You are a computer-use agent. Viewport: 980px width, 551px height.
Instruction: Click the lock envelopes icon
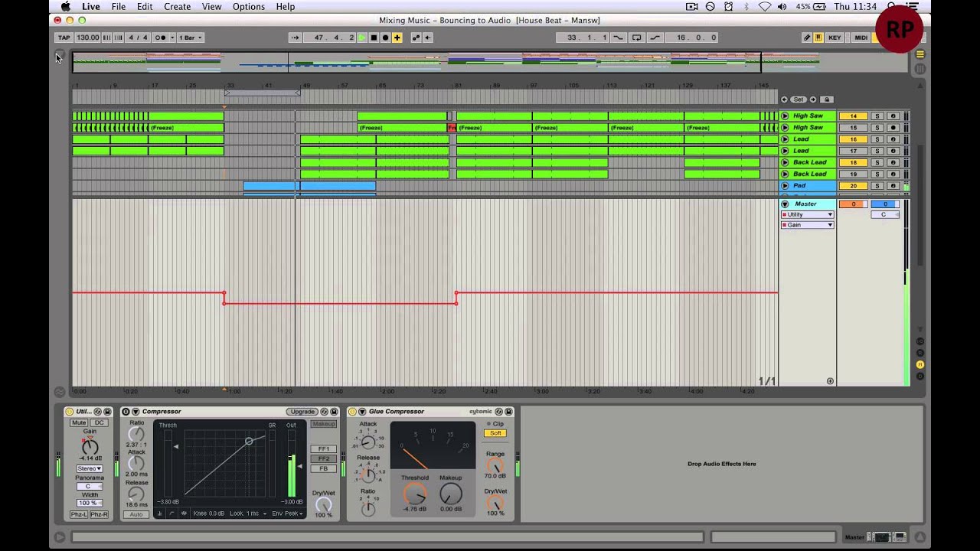point(827,99)
